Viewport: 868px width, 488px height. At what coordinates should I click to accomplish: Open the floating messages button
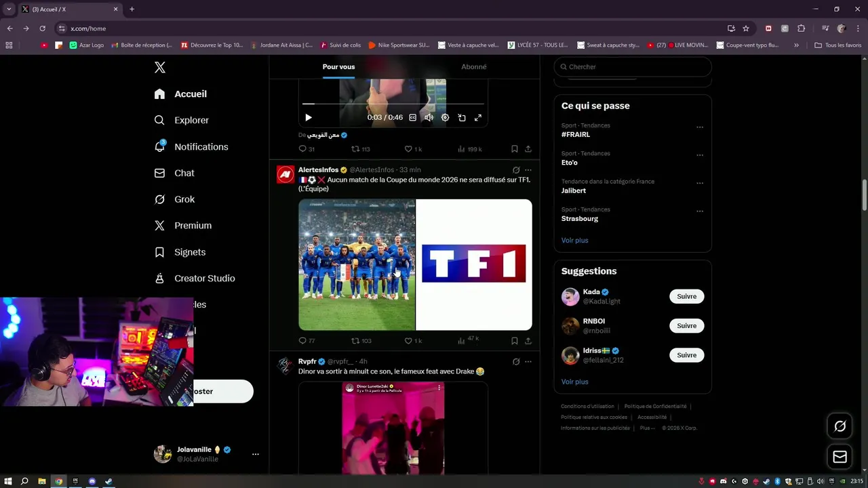click(840, 457)
